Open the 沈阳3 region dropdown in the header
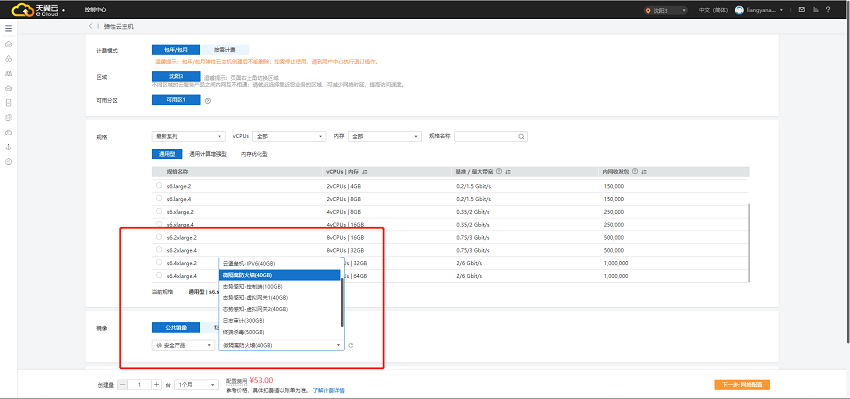The width and height of the screenshot is (850, 399). [666, 10]
